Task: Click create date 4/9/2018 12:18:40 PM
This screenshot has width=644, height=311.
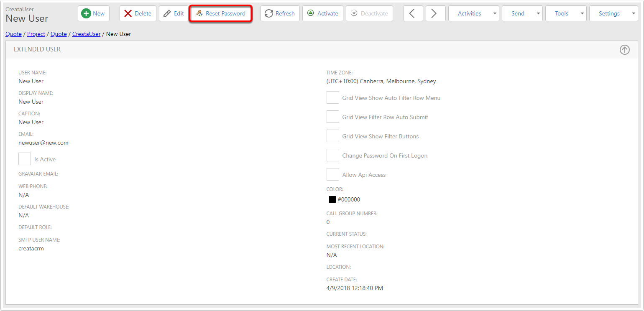Action: [355, 288]
